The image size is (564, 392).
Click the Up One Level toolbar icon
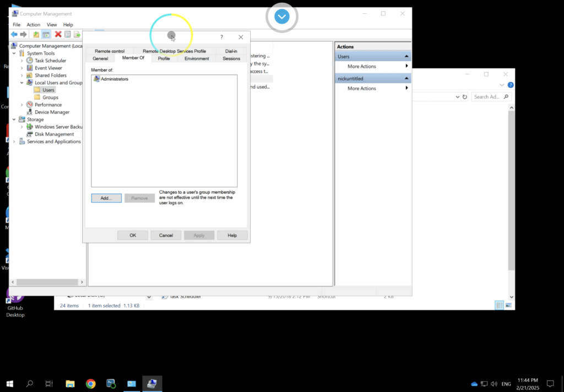36,34
